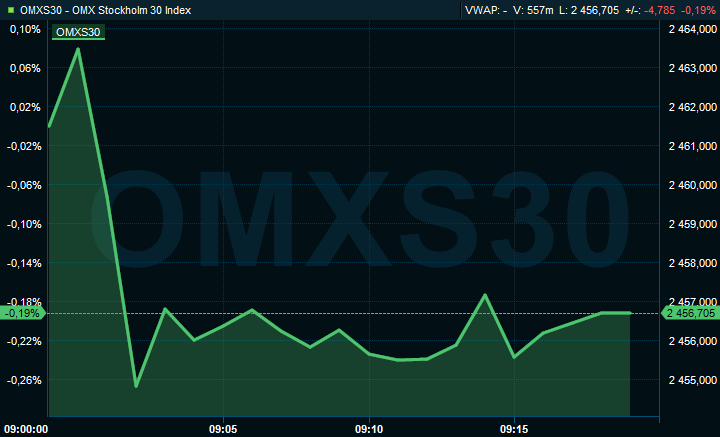Click the 0,06% left axis label
The width and height of the screenshot is (720, 437).
[25, 68]
